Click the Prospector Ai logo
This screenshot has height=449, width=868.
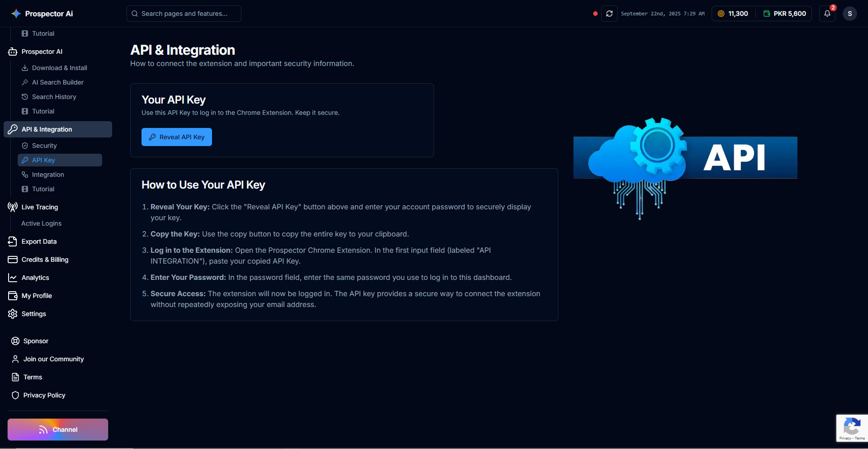pos(42,14)
